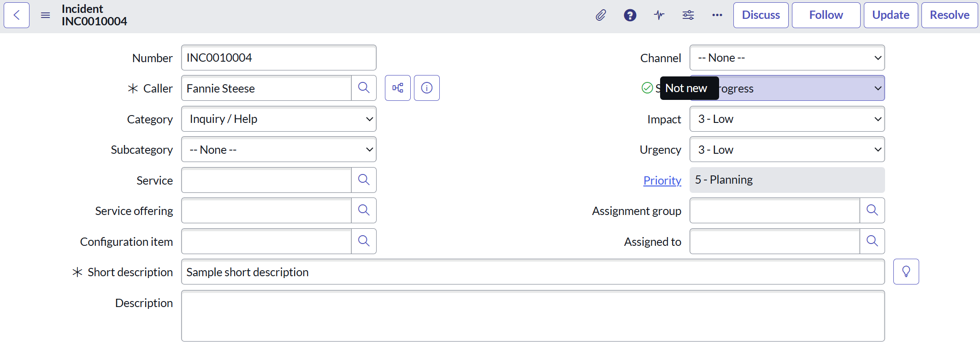Click the lightbulb suggestion icon

[906, 272]
